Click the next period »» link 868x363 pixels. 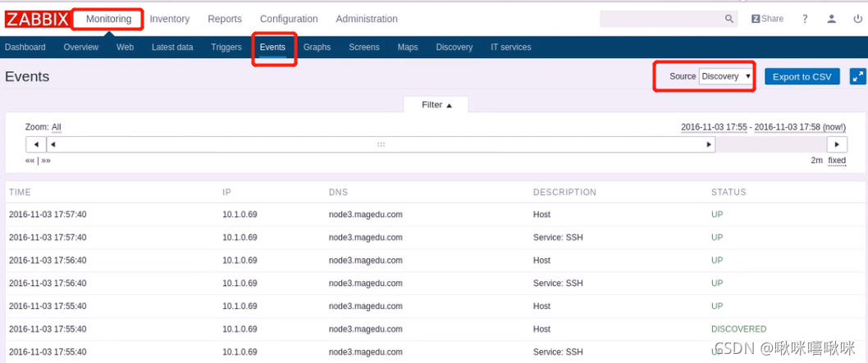click(46, 161)
